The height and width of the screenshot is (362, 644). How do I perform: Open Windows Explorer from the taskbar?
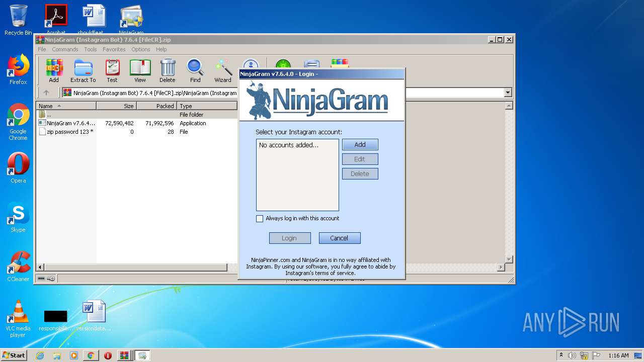coord(57,355)
